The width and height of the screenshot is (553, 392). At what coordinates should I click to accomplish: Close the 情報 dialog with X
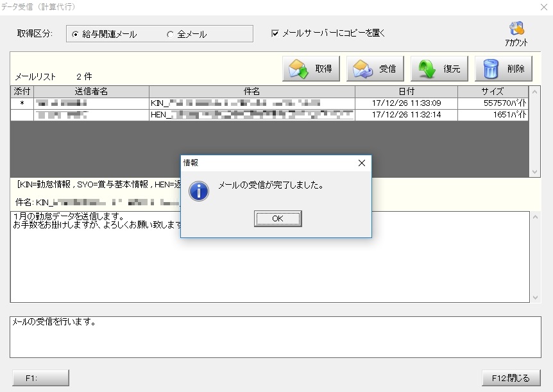[x=361, y=163]
